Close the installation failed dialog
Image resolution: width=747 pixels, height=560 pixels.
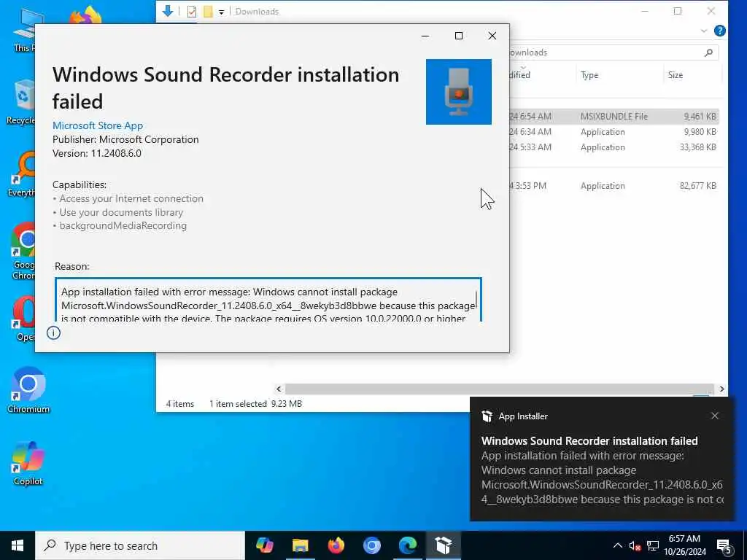(492, 36)
